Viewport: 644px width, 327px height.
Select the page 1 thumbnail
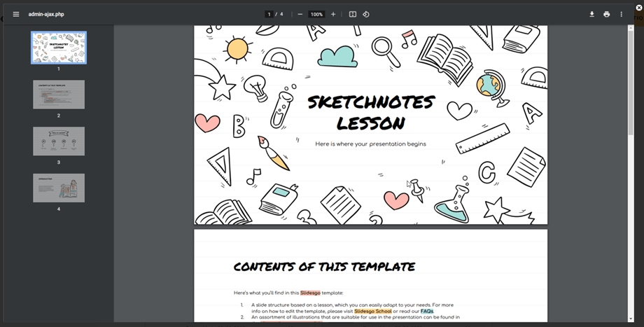coord(59,48)
